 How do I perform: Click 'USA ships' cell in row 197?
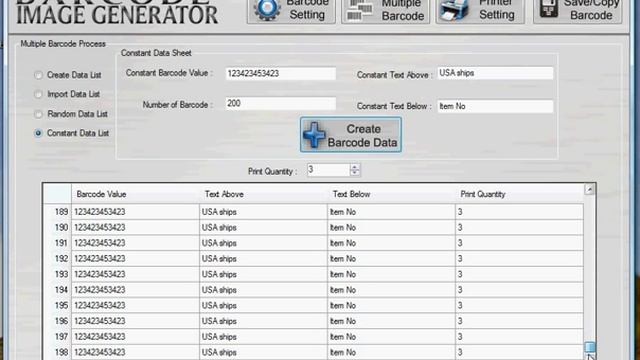click(264, 337)
